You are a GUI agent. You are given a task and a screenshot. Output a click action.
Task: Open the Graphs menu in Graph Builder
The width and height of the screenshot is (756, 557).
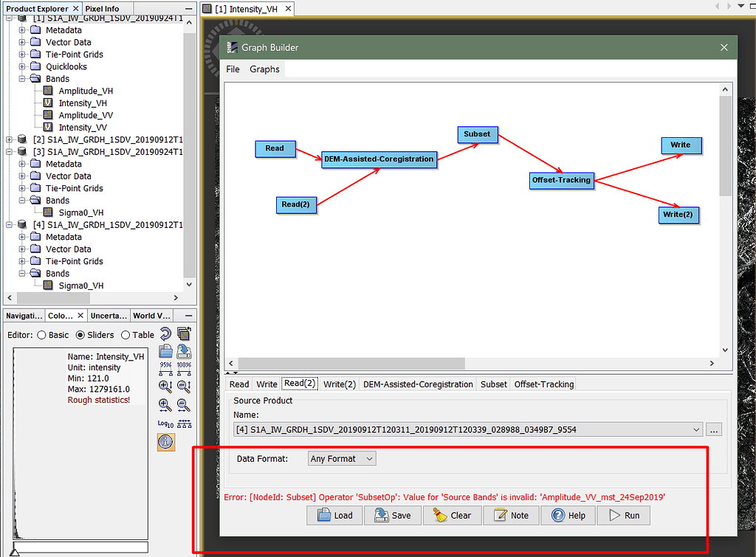pyautogui.click(x=264, y=69)
